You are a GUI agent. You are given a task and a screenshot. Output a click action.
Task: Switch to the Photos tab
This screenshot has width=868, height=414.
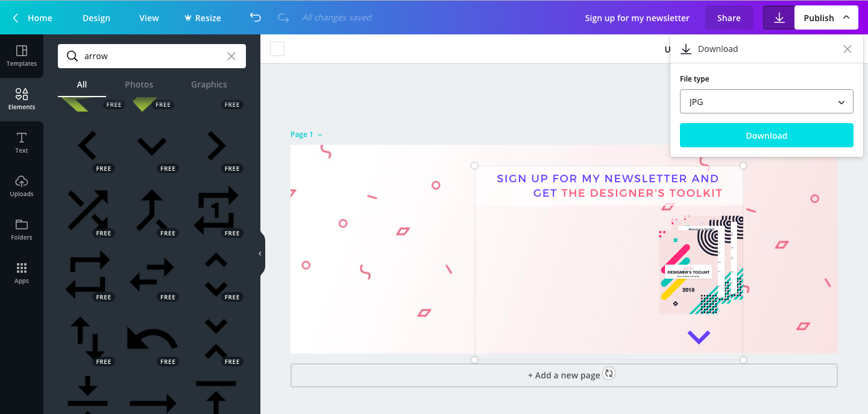click(x=139, y=84)
